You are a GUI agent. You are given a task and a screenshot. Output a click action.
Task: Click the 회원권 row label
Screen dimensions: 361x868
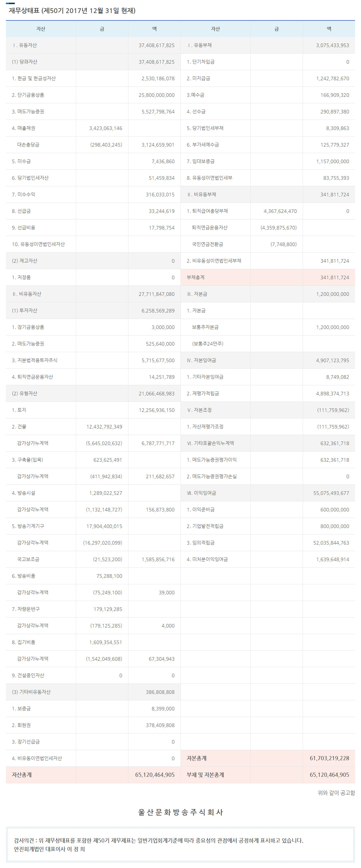[x=21, y=725]
